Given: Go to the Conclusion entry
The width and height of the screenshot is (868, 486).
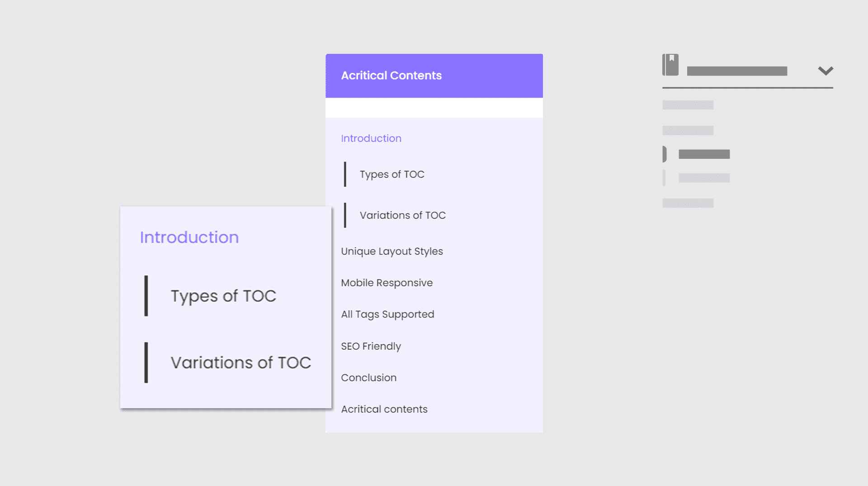Looking at the screenshot, I should click(x=368, y=378).
